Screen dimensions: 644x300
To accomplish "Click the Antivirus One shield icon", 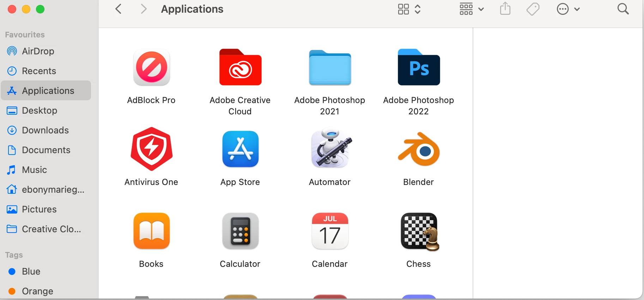I will [152, 149].
